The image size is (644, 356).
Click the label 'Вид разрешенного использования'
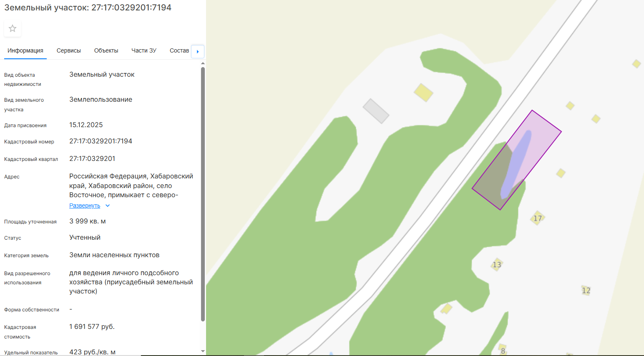(27, 278)
